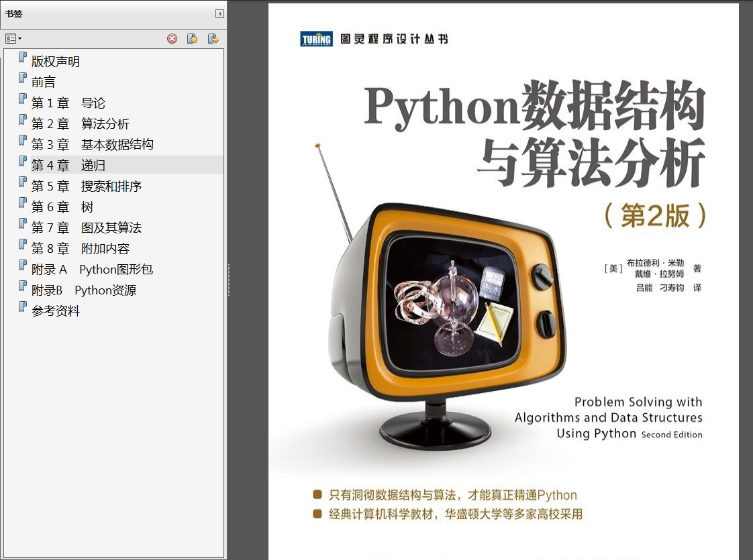Click the English title Problem Solving with

click(638, 402)
